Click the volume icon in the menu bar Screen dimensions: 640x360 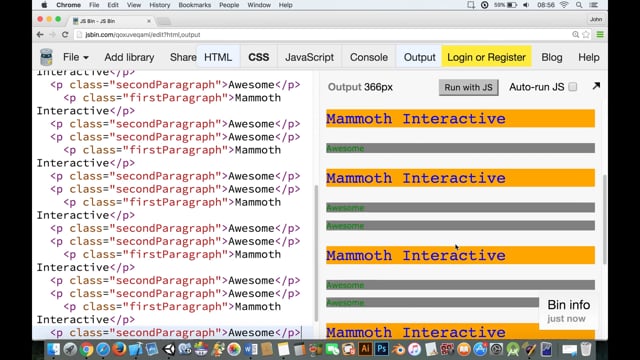pyautogui.click(x=526, y=5)
